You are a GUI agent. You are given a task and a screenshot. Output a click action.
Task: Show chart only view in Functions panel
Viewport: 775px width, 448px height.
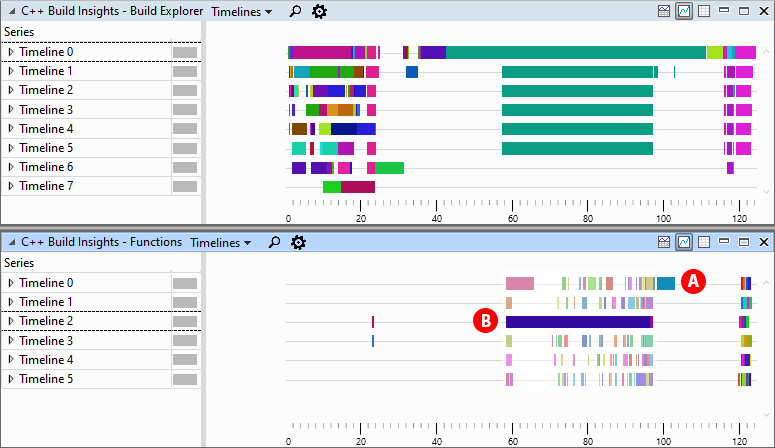point(684,242)
